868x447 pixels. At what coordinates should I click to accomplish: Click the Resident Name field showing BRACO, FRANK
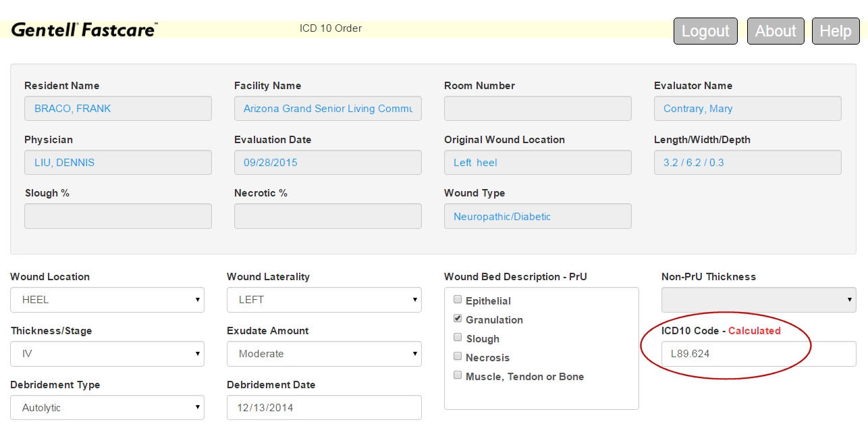coord(117,108)
